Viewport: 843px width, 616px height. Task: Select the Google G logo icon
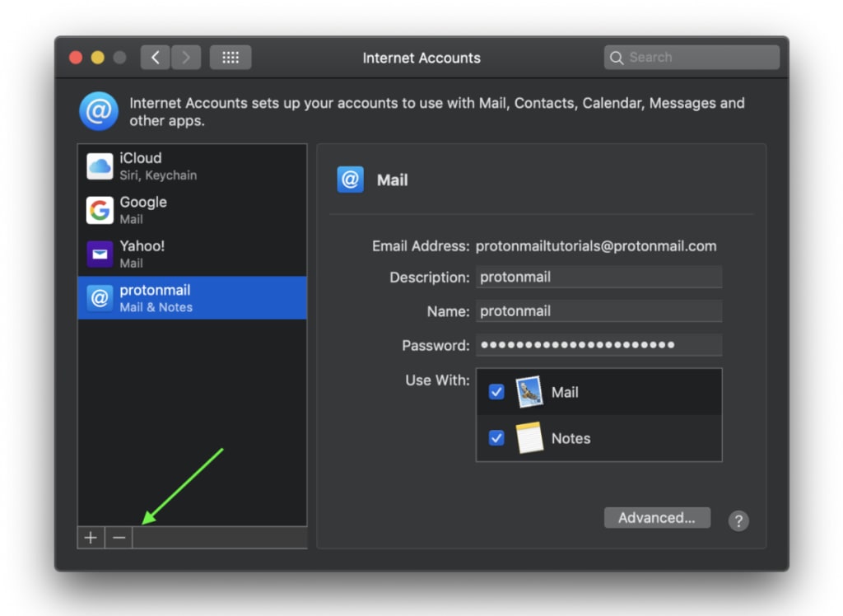click(100, 210)
